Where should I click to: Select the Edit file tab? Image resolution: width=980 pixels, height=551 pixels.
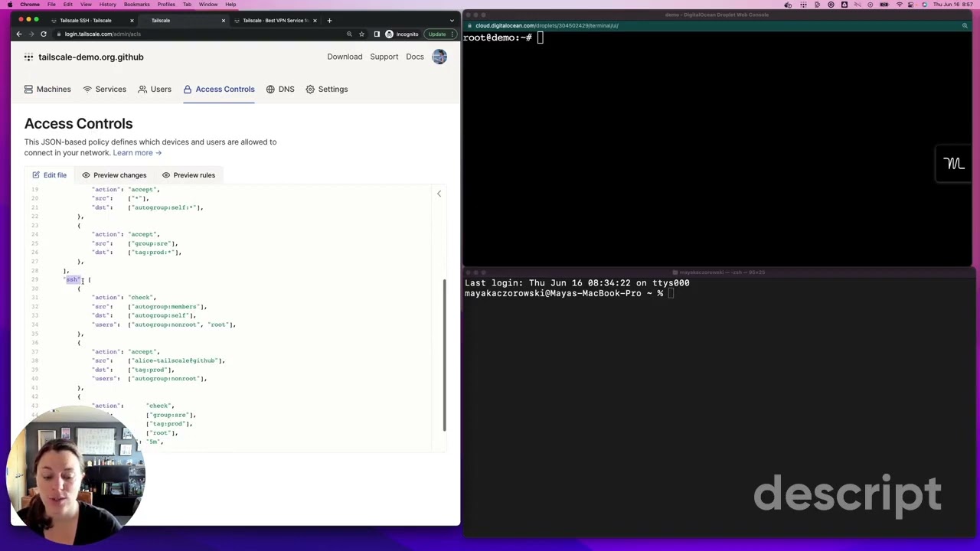(x=49, y=175)
